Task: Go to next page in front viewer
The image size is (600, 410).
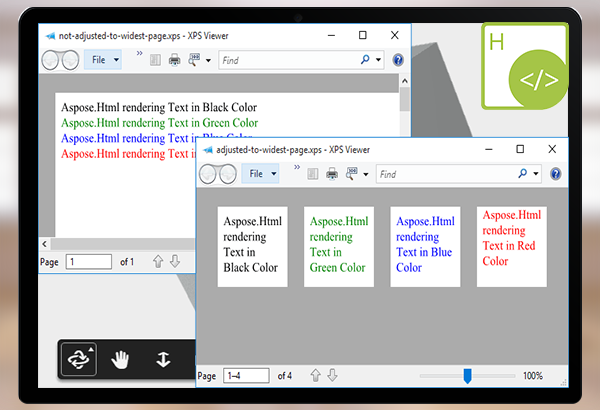Action: [333, 376]
